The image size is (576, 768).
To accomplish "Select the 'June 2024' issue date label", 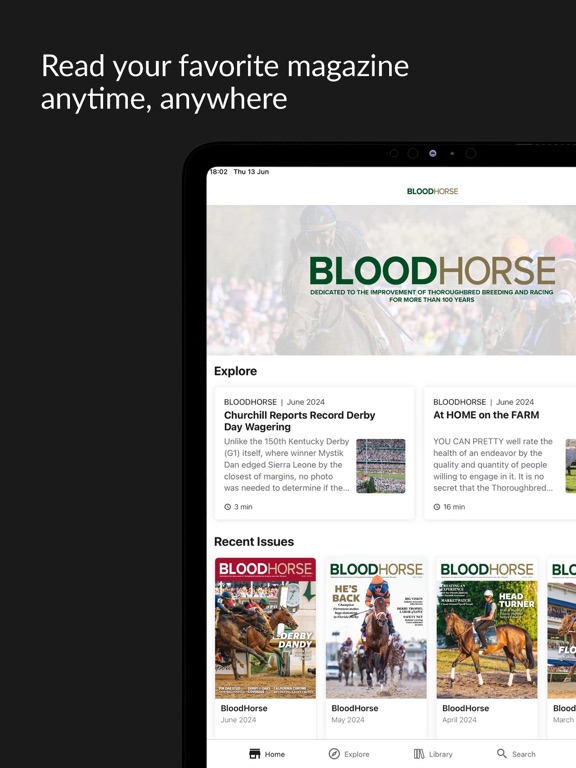I will point(238,720).
